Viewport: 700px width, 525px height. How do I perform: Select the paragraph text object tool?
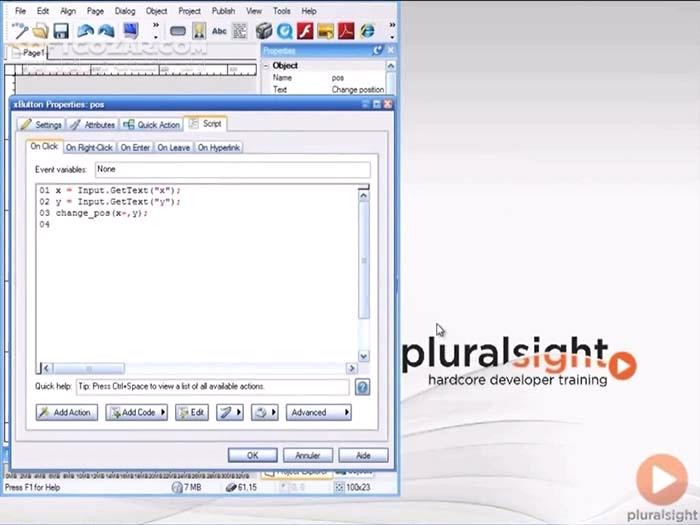(240, 31)
